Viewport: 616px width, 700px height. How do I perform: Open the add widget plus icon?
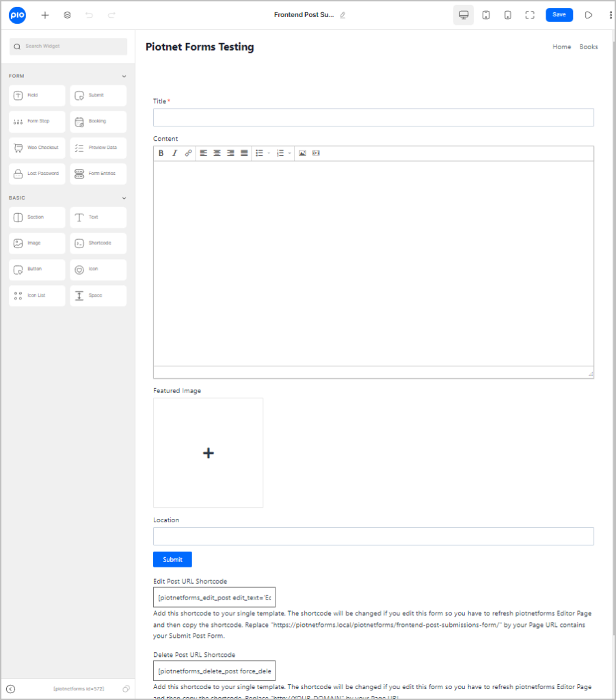pos(45,15)
